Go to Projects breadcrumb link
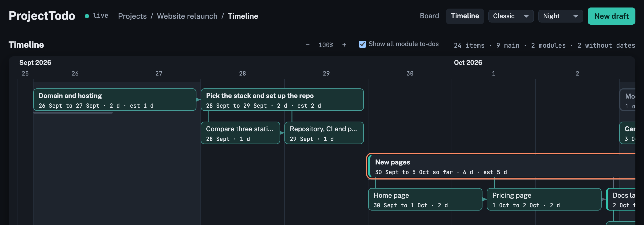The image size is (644, 225). (x=132, y=16)
